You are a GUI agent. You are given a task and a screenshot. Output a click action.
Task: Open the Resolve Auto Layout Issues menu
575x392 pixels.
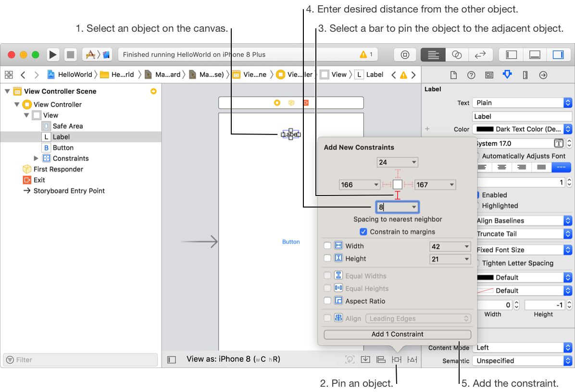[x=412, y=359]
